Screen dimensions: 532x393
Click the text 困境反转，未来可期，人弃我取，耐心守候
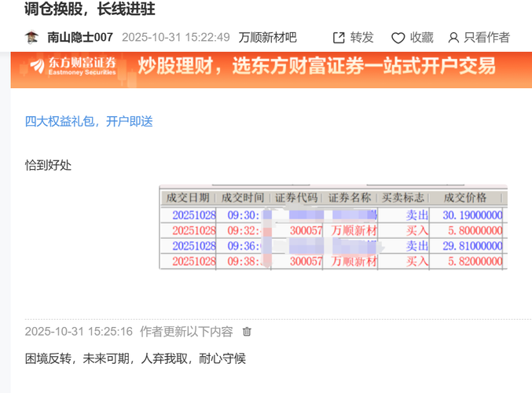tap(135, 358)
